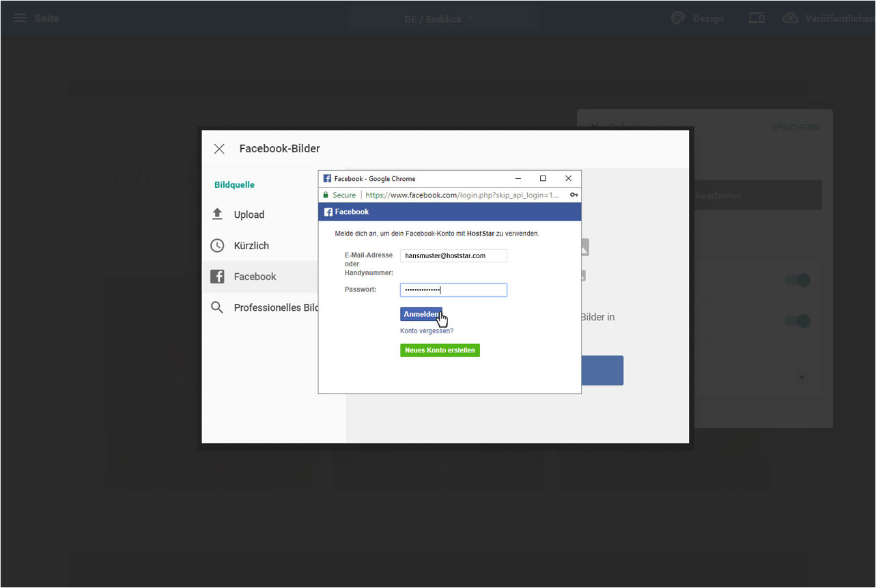The image size is (876, 588).
Task: Click SPEICHERN in the background panel
Action: [x=795, y=128]
